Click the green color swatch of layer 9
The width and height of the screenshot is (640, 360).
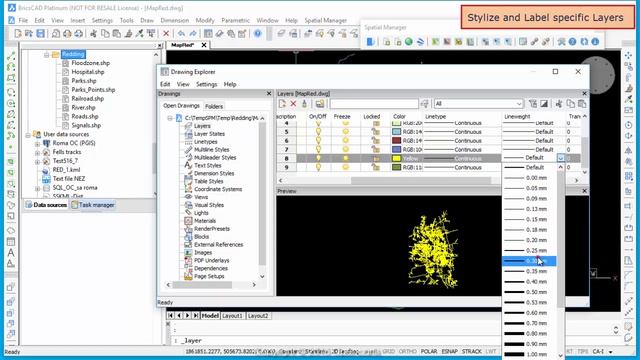(x=396, y=167)
